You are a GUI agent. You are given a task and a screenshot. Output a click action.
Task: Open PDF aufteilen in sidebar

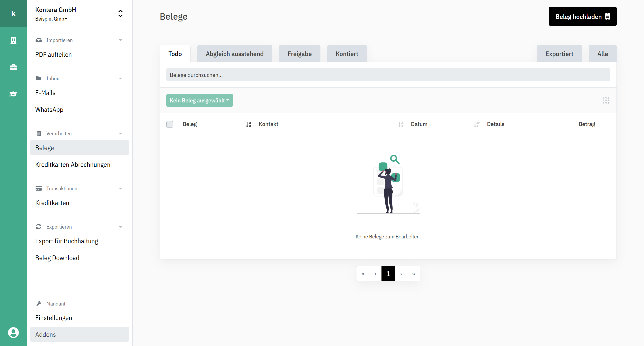coord(79,55)
